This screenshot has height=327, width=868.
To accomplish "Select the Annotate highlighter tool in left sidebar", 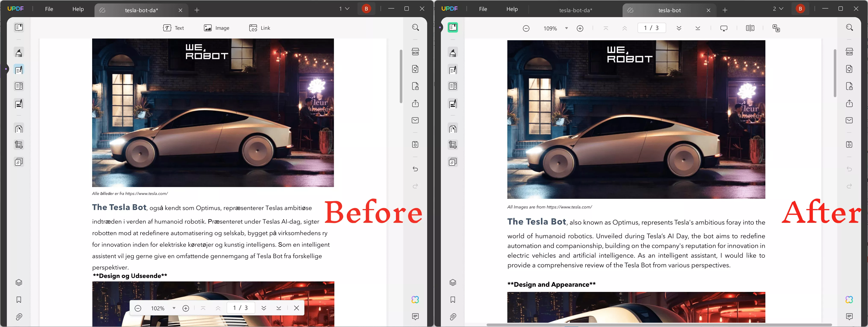I will 19,53.
